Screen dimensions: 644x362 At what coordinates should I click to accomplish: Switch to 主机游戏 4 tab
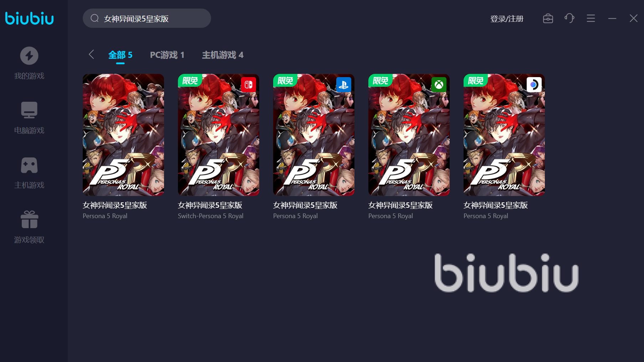[x=223, y=55]
